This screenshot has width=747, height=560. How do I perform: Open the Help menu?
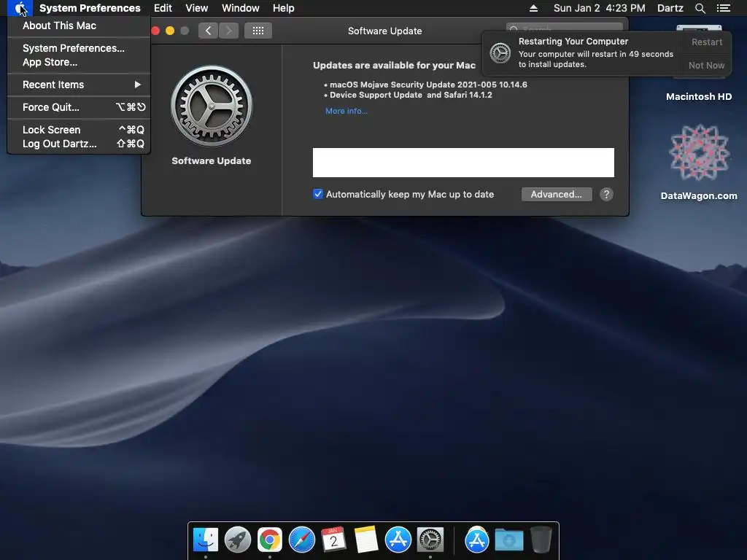click(x=284, y=8)
